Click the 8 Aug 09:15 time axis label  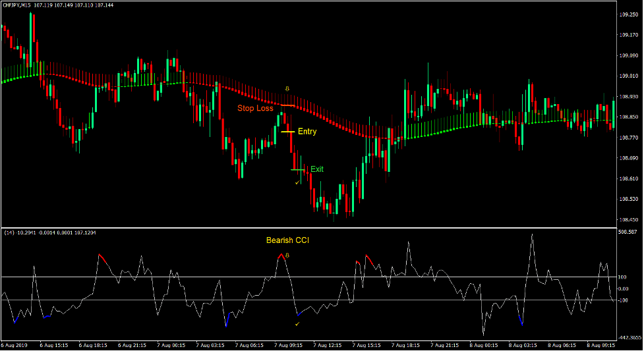click(x=602, y=345)
